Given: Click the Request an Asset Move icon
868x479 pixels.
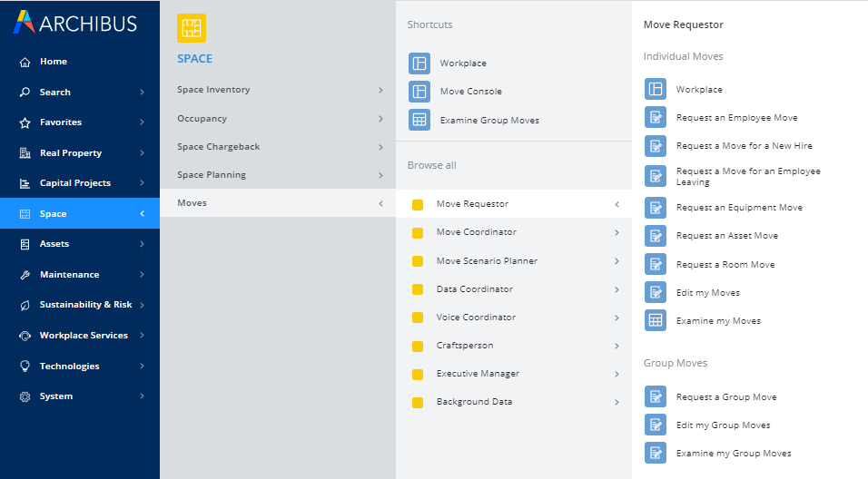Looking at the screenshot, I should coord(656,236).
